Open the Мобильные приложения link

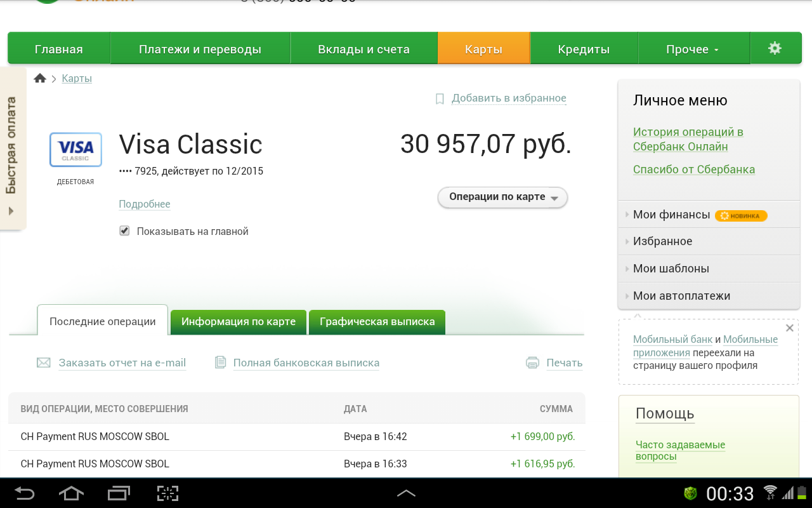(705, 346)
